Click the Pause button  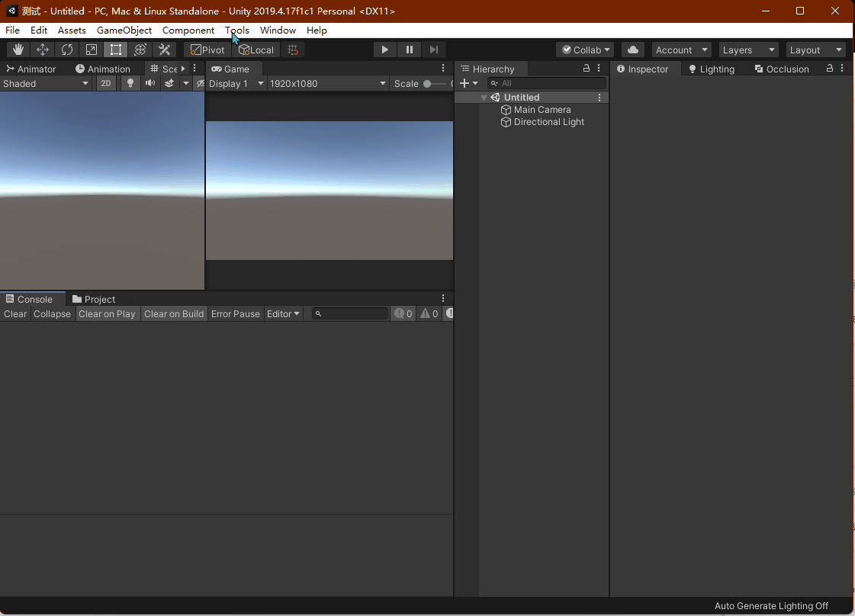click(x=410, y=50)
